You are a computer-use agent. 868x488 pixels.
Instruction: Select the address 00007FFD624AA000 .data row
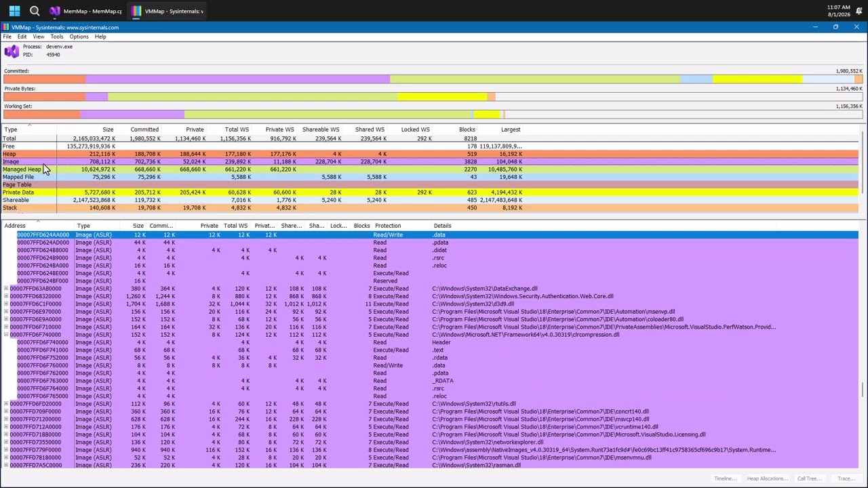431,235
